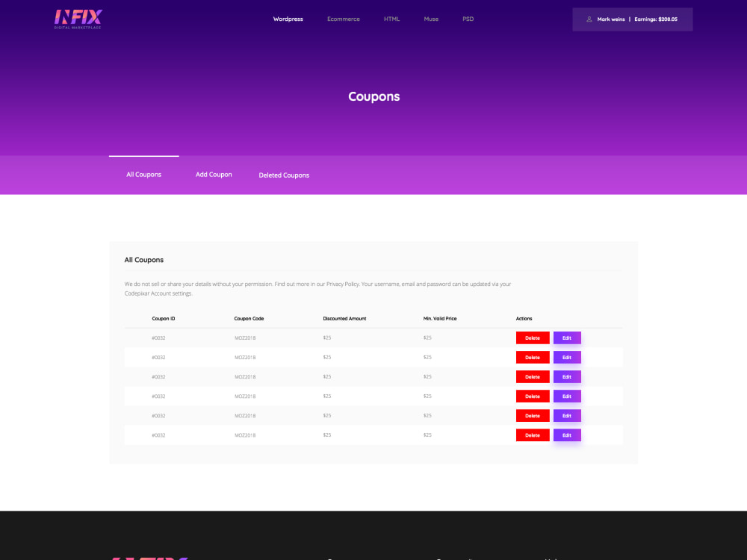Click the INFIX Digital Marketplace logo

point(78,19)
